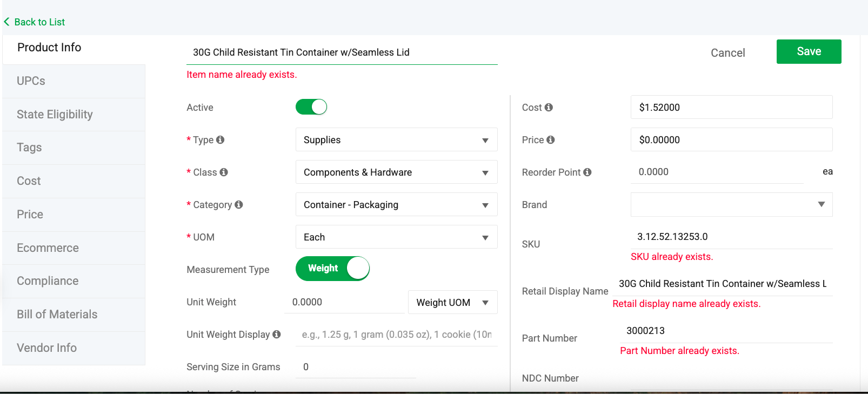
Task: Open the Bill of Materials tab
Action: pos(57,315)
